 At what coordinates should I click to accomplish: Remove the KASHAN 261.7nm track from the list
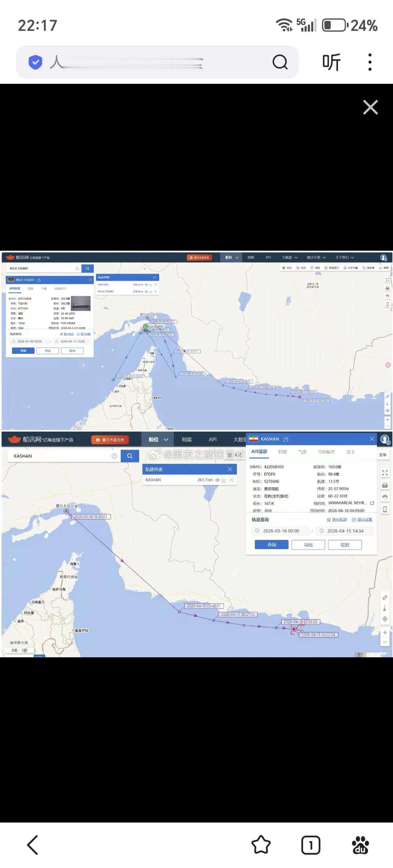(x=232, y=480)
